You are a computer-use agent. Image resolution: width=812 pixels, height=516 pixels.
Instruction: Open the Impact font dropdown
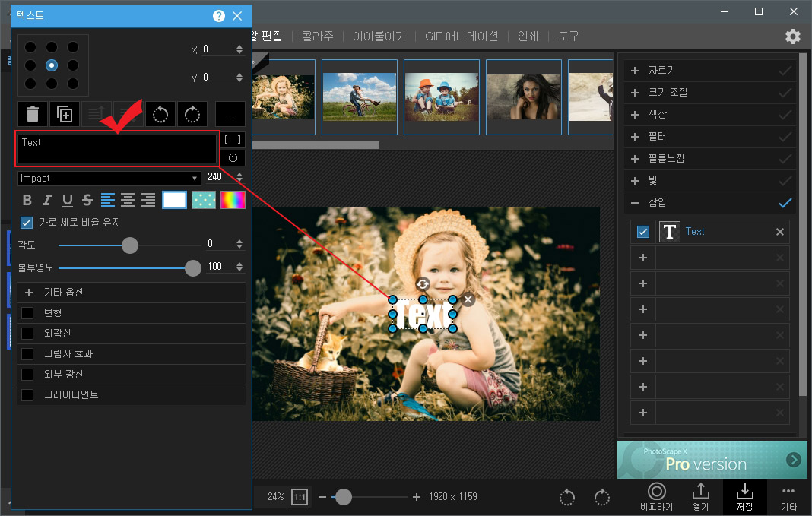(109, 178)
